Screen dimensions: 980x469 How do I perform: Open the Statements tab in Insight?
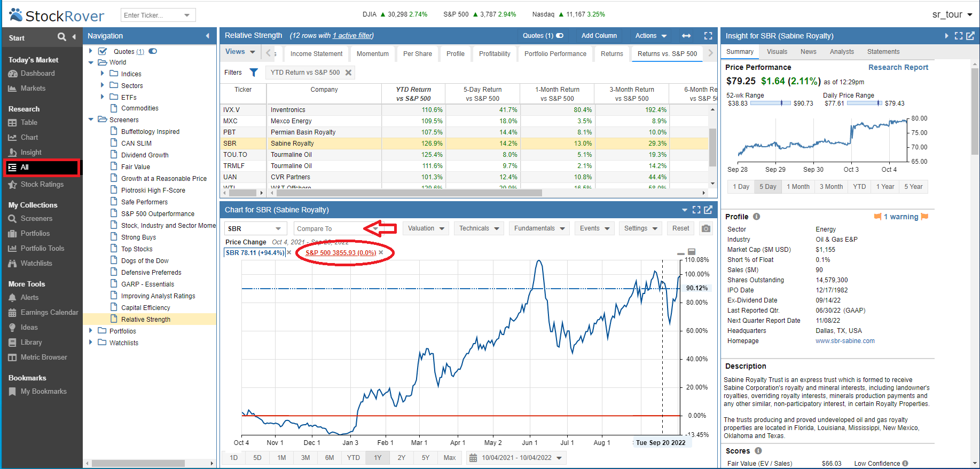[x=883, y=52]
